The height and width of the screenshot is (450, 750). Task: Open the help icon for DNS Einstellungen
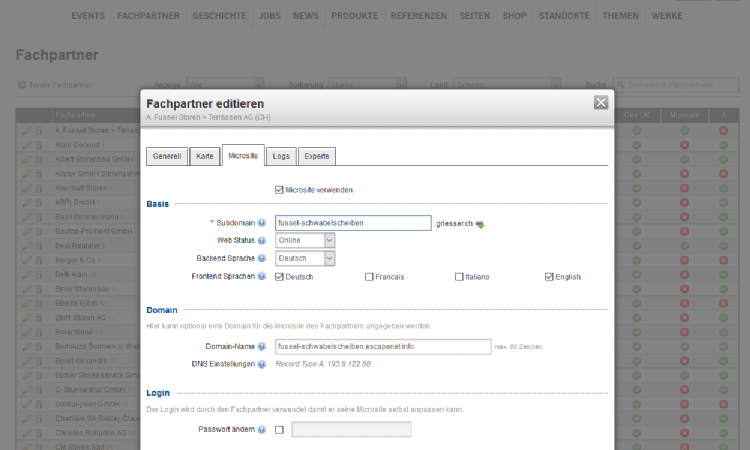[261, 363]
